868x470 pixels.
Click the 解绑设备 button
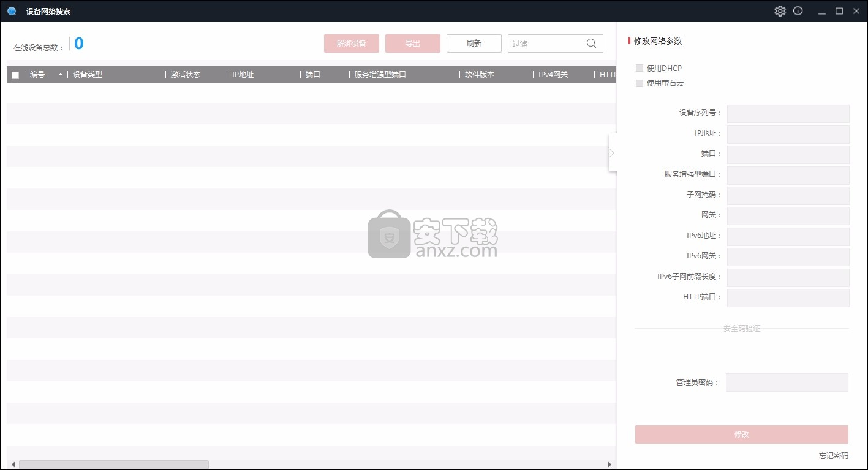(x=352, y=43)
